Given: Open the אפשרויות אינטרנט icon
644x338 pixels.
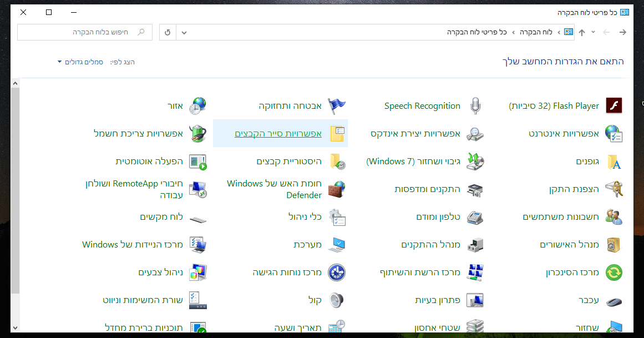Looking at the screenshot, I should pyautogui.click(x=614, y=134).
